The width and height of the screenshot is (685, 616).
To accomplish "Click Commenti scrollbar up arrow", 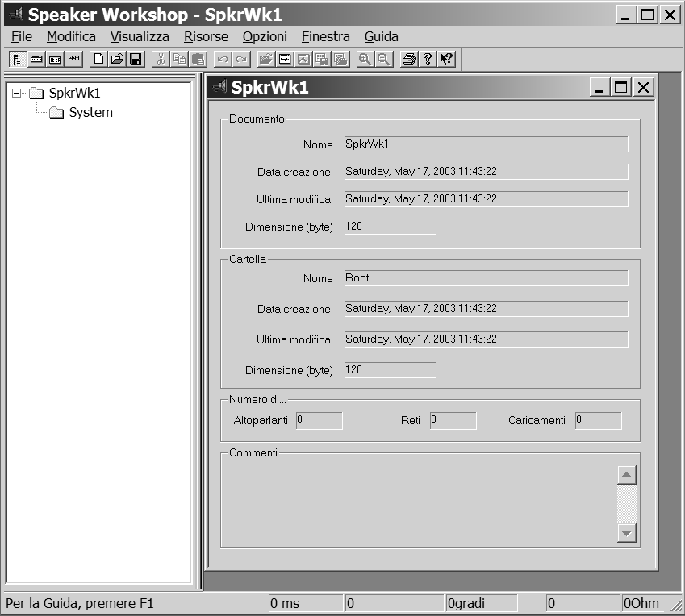I will click(626, 475).
